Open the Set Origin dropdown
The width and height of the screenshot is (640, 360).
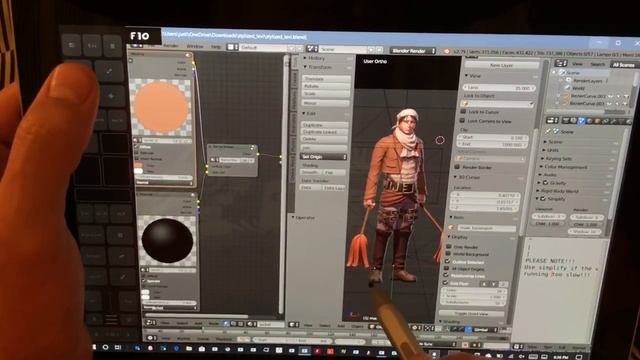point(324,157)
